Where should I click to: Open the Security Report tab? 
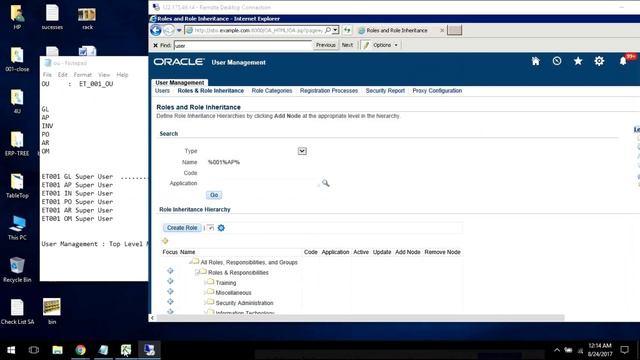click(385, 91)
